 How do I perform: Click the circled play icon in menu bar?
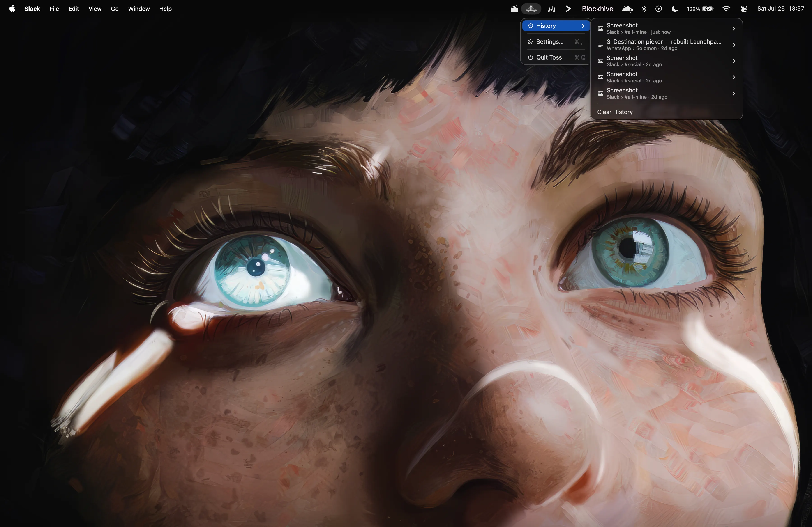coord(658,9)
